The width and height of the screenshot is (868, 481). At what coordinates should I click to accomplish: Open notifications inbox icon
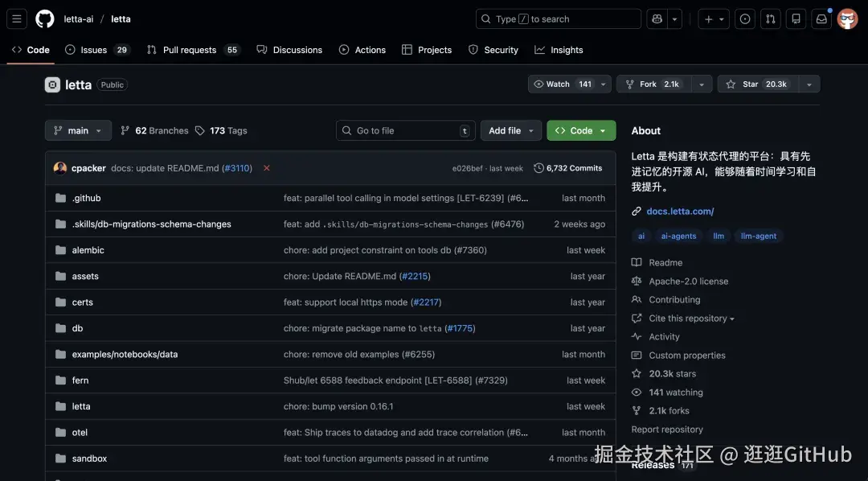click(x=821, y=18)
